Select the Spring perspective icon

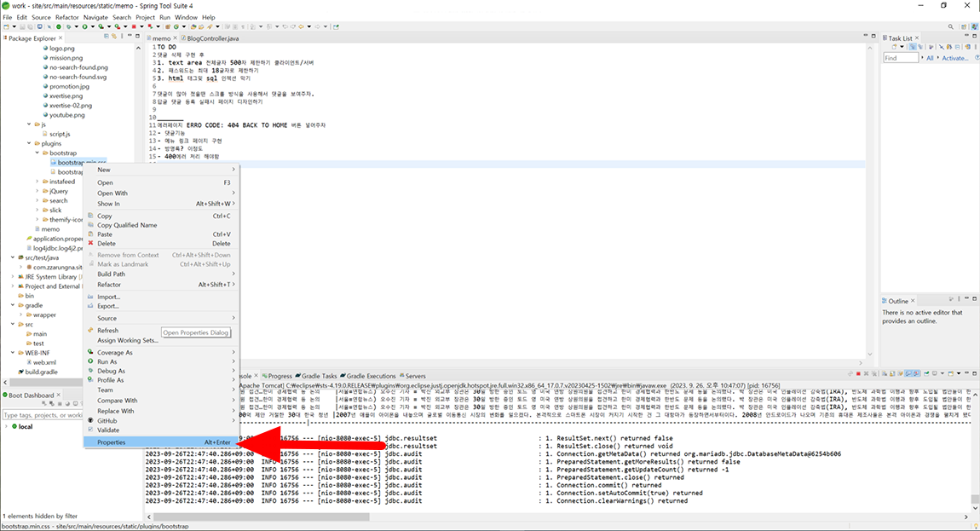(974, 27)
